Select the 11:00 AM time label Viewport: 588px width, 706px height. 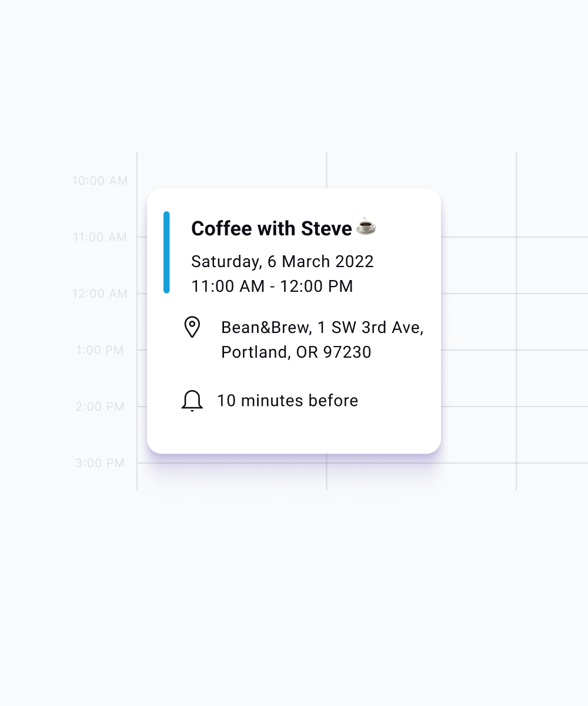coord(99,238)
